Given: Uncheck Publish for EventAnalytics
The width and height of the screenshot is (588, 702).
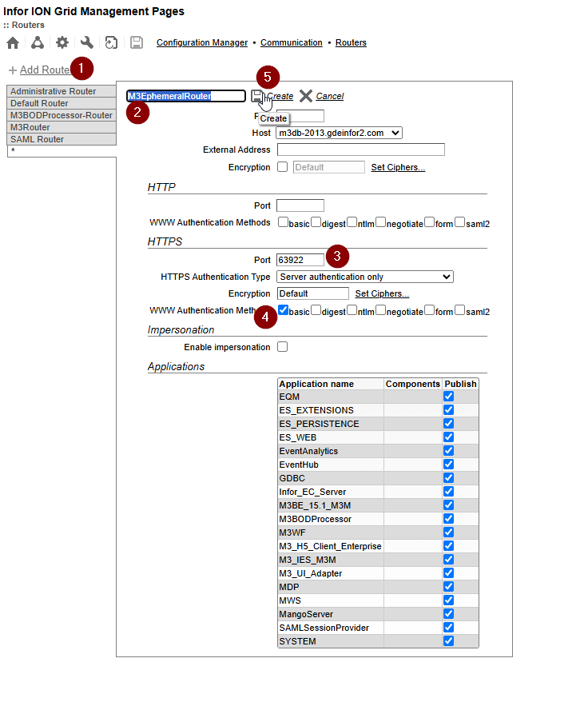Looking at the screenshot, I should (449, 450).
